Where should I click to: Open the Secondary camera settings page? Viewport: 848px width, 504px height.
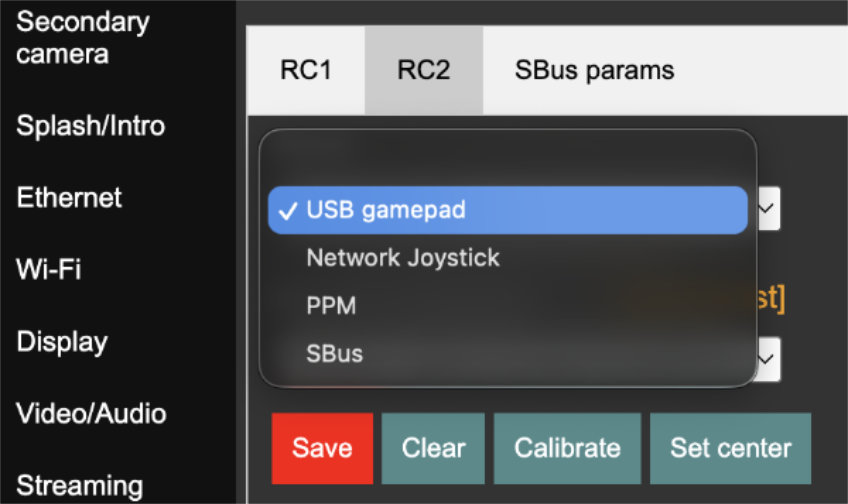[82, 38]
